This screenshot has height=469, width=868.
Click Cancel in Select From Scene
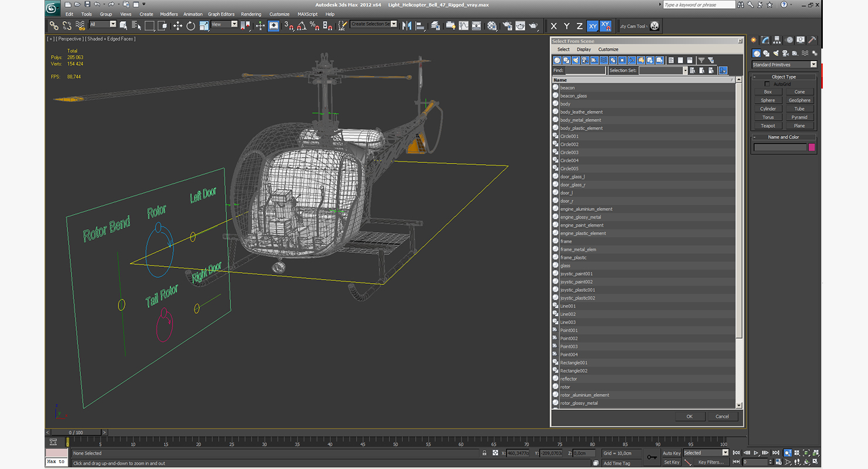[722, 416]
